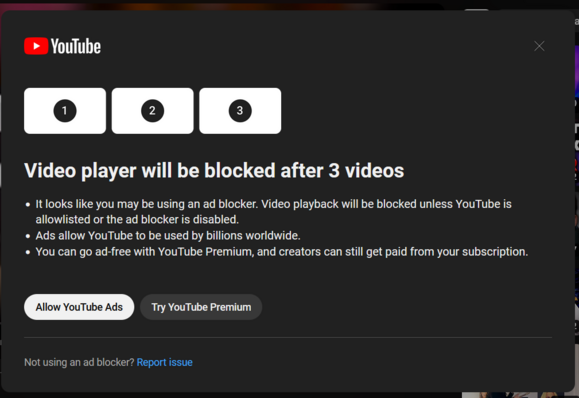Click the black circle badge numbered 2
The height and width of the screenshot is (398, 579).
[153, 110]
